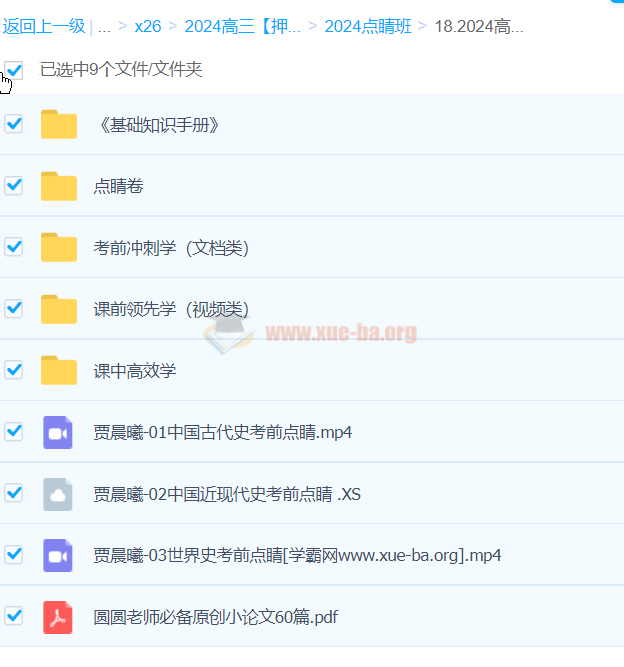
Task: Click the 课前领先学 (视频类) folder icon
Action: 58,309
